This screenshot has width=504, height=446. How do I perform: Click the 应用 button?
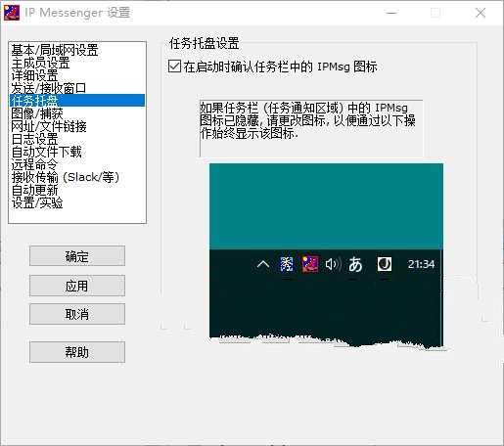tap(77, 286)
